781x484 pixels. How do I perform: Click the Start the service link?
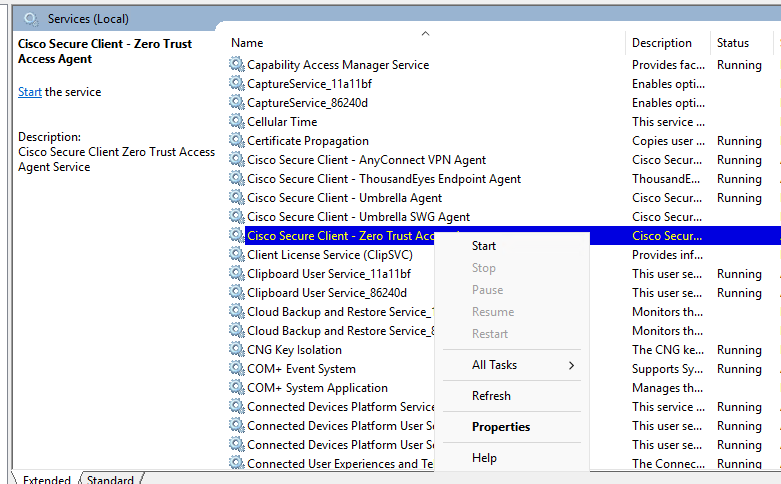coord(30,92)
